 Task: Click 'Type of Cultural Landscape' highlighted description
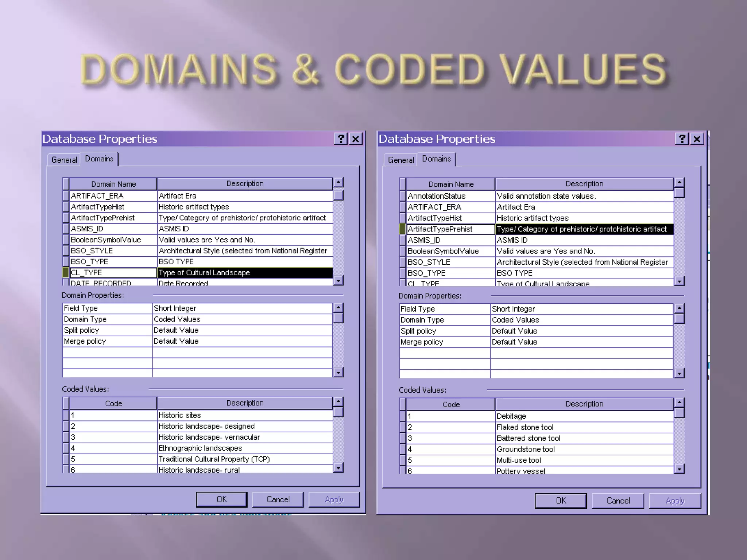(x=245, y=273)
